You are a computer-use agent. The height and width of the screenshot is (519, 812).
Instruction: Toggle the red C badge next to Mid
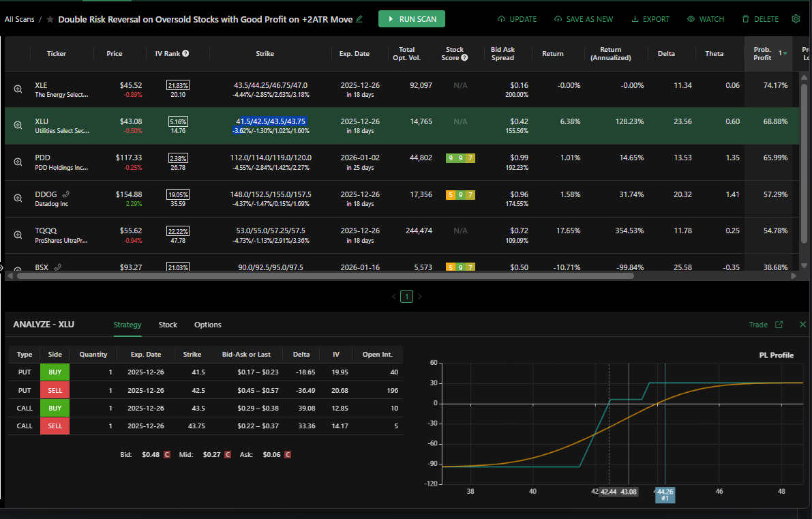[228, 454]
